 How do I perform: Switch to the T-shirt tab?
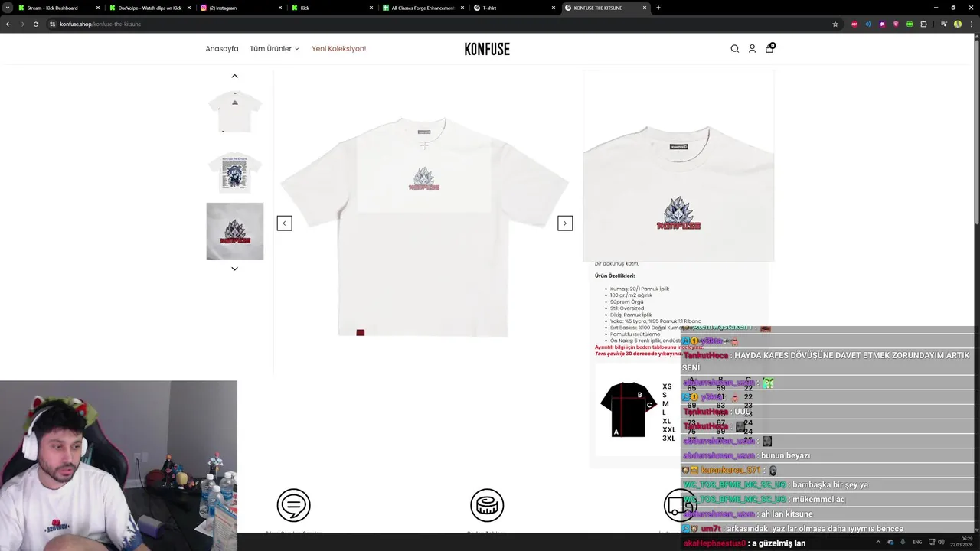489,8
